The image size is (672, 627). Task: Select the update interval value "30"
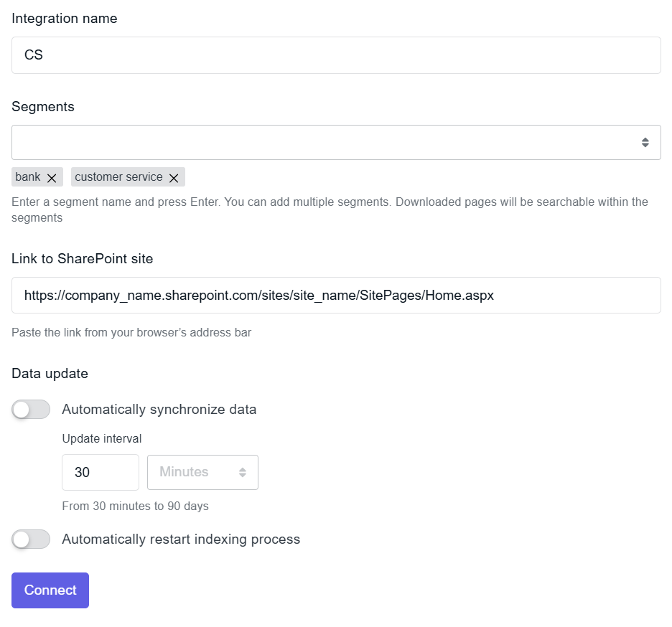tap(100, 472)
